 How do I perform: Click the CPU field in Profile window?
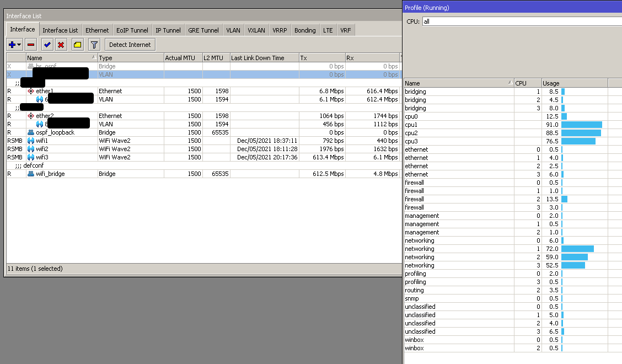tap(522, 22)
